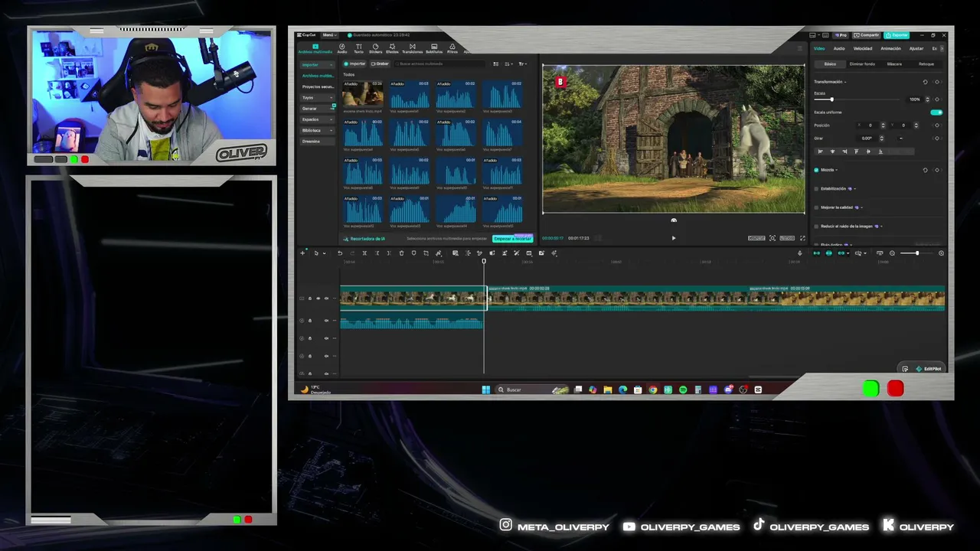Toggle lock on the first audio track

[x=310, y=321]
